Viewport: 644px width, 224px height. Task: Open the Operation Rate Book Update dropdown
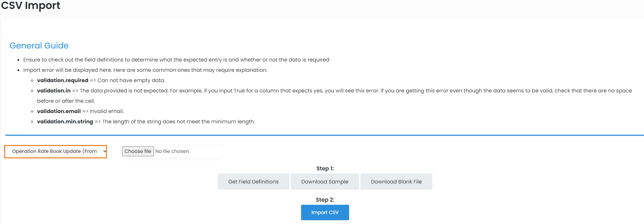[54, 151]
